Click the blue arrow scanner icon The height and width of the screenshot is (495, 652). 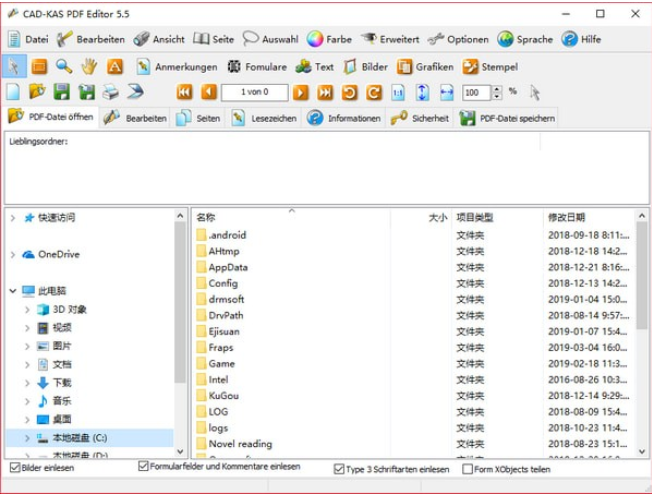tap(135, 92)
